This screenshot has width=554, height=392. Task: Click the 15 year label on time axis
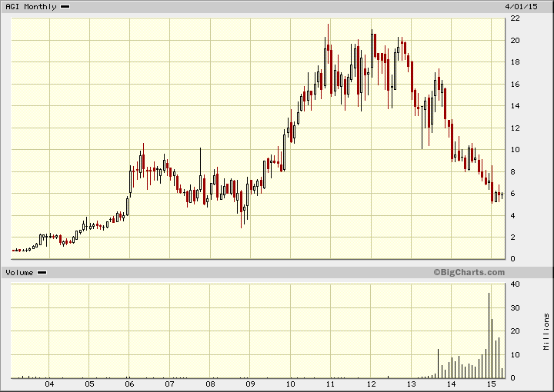pyautogui.click(x=492, y=384)
